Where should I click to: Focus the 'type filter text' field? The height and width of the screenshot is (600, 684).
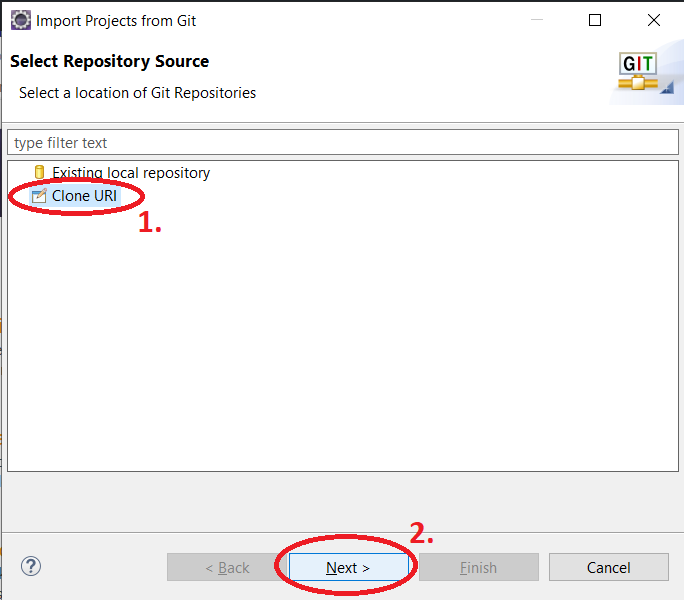click(341, 143)
